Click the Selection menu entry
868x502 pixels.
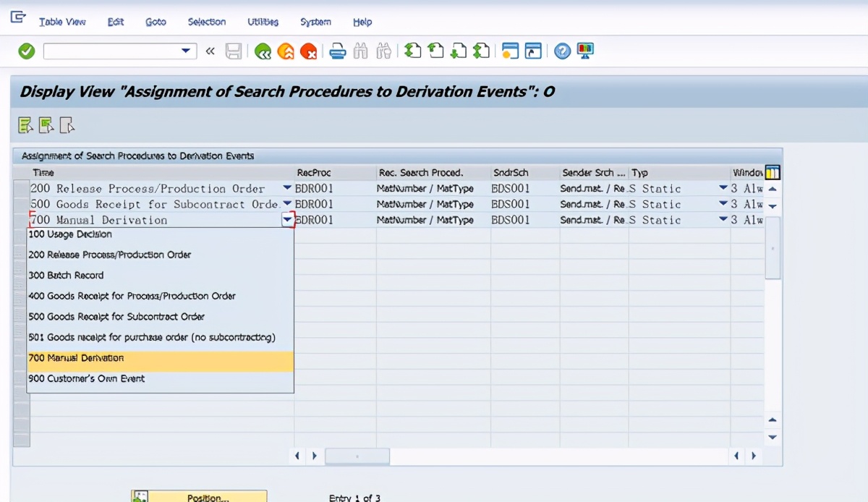(x=207, y=22)
